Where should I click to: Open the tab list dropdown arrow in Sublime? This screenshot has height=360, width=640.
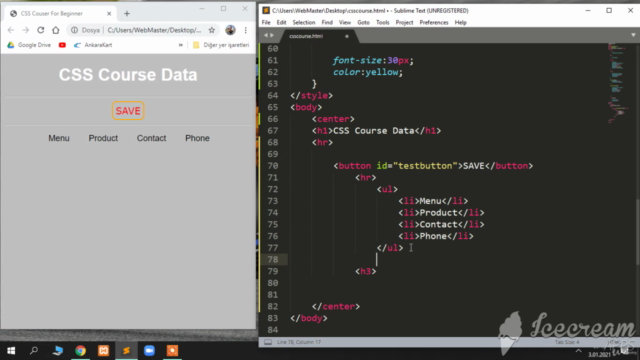[633, 35]
